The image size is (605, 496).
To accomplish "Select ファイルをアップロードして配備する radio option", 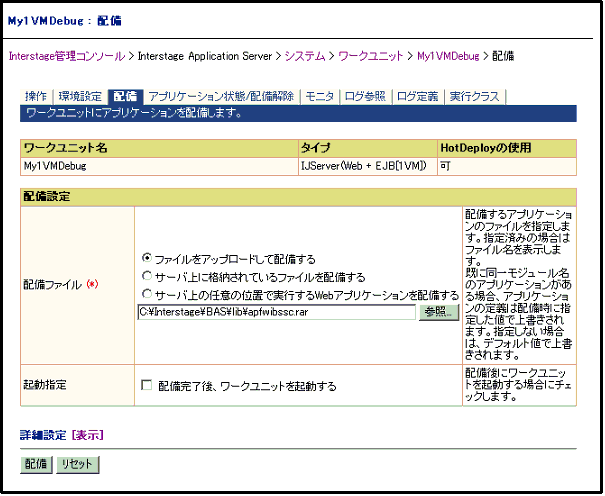I will pos(147,258).
